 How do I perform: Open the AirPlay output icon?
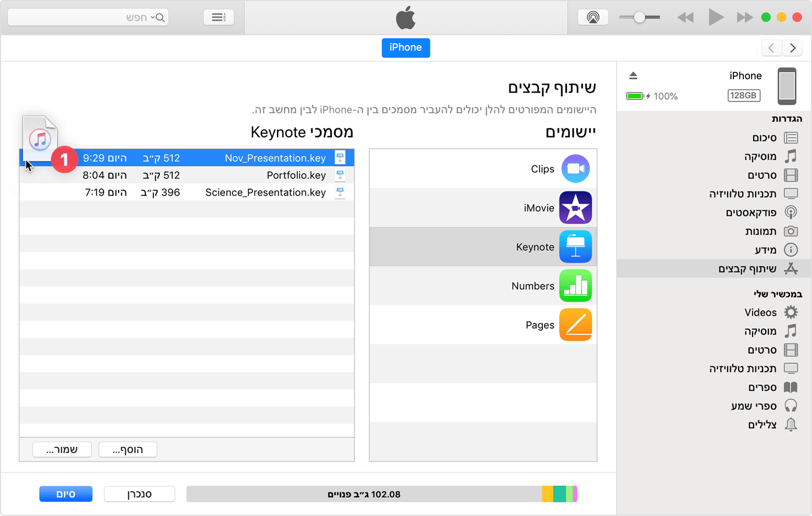(593, 17)
